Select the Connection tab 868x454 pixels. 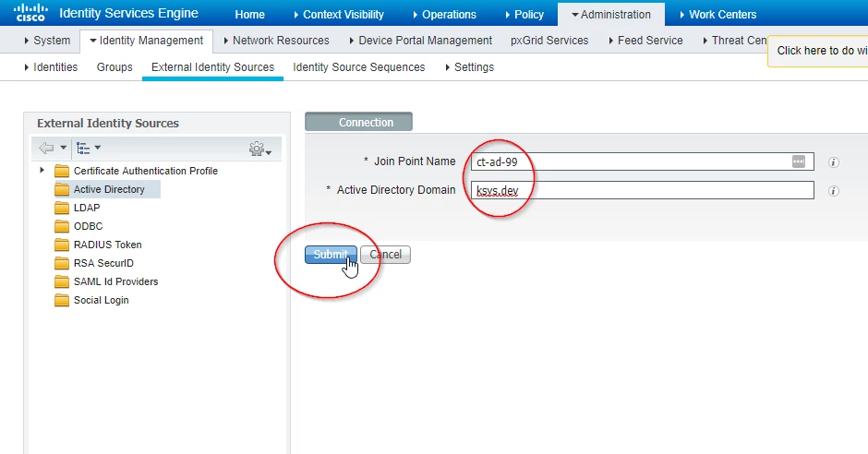click(358, 122)
